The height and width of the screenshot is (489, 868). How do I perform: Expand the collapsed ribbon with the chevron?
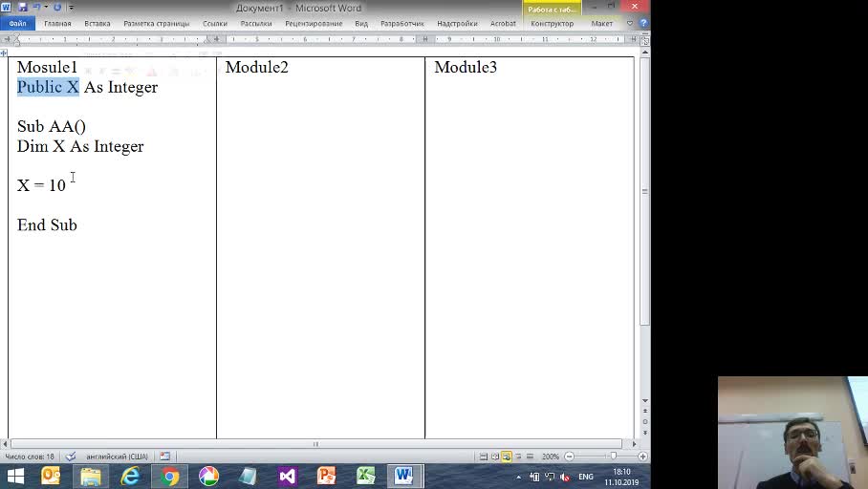click(629, 23)
